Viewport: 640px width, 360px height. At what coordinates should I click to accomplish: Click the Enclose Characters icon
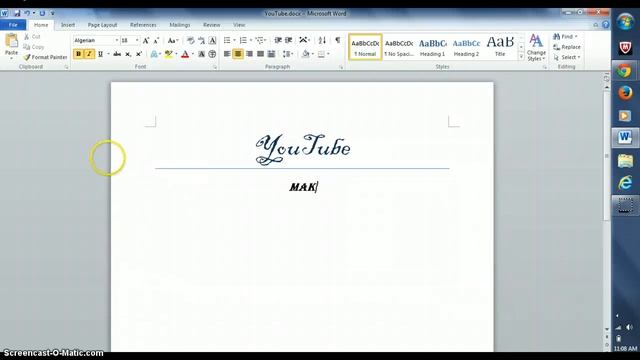212,54
